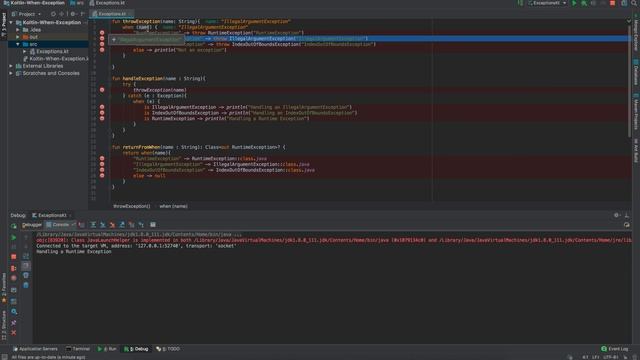The width and height of the screenshot is (640, 360).
Task: Toggle breakpoint on throwException(name) call line
Action: (102, 90)
